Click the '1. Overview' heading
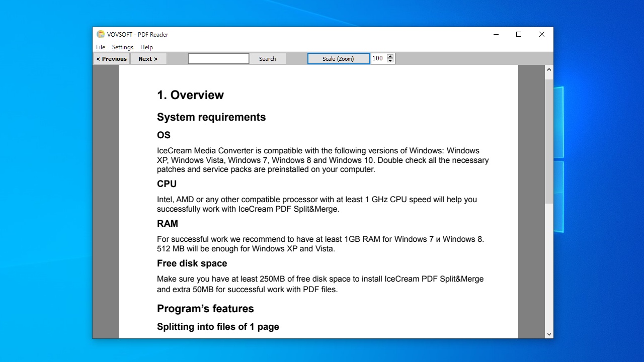This screenshot has width=644, height=362. pos(190,95)
